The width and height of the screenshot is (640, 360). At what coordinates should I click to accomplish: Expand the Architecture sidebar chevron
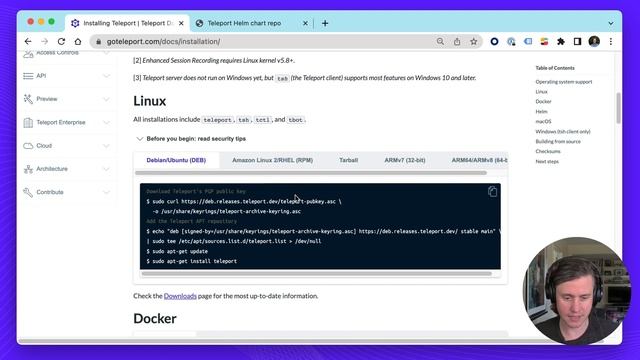pyautogui.click(x=106, y=169)
